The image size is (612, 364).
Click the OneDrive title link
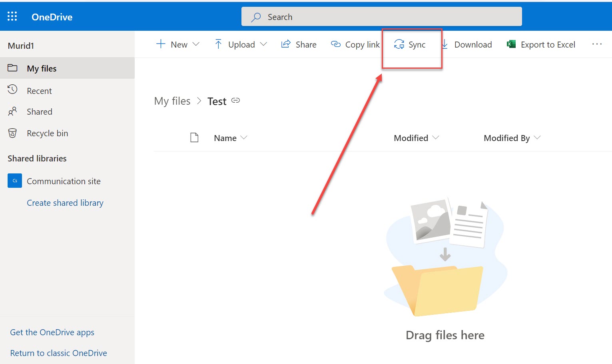coord(52,17)
